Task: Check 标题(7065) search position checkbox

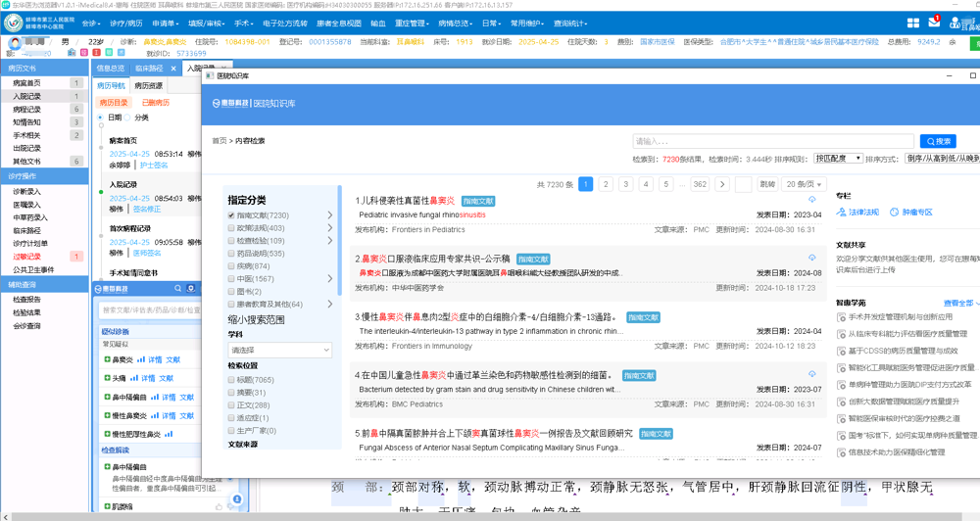Action: click(x=231, y=380)
